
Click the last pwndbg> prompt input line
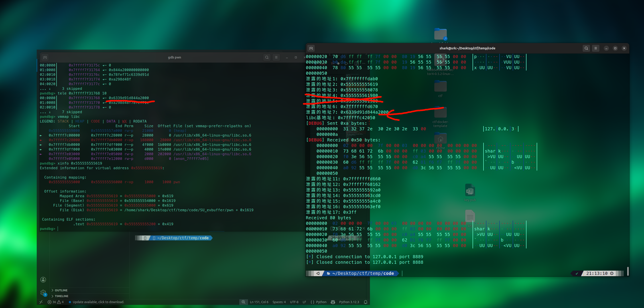[49, 229]
